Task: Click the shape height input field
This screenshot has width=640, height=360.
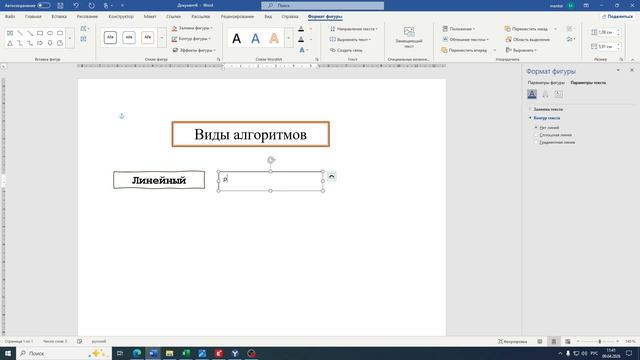Action: (x=606, y=32)
